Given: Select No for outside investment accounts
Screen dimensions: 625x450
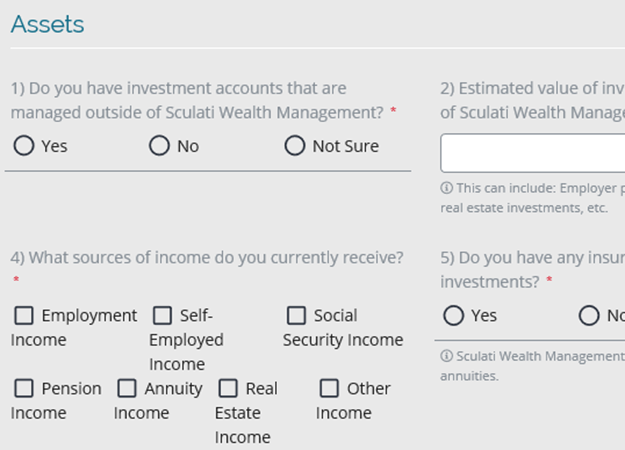Looking at the screenshot, I should pos(159,145).
